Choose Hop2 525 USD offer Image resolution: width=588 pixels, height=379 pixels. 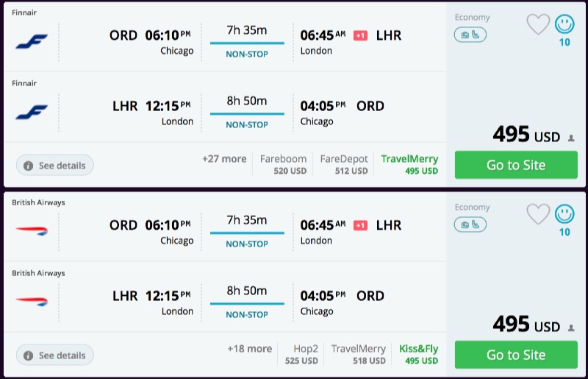301,354
